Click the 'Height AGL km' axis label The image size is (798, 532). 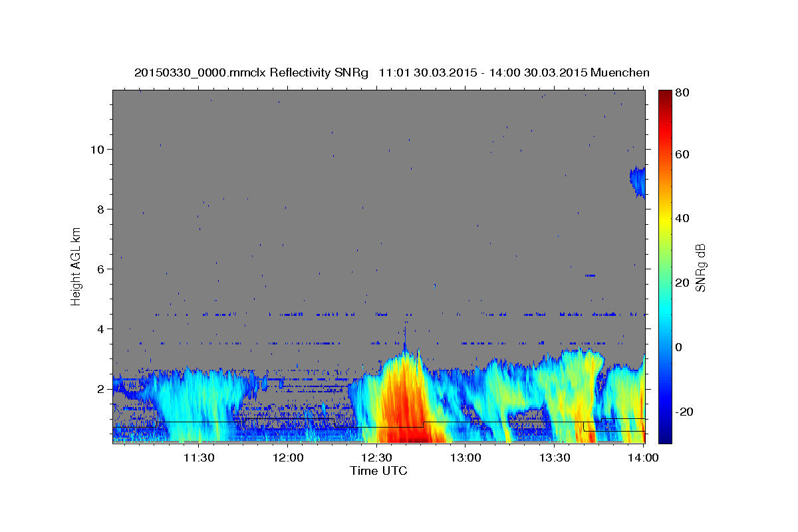tap(76, 266)
